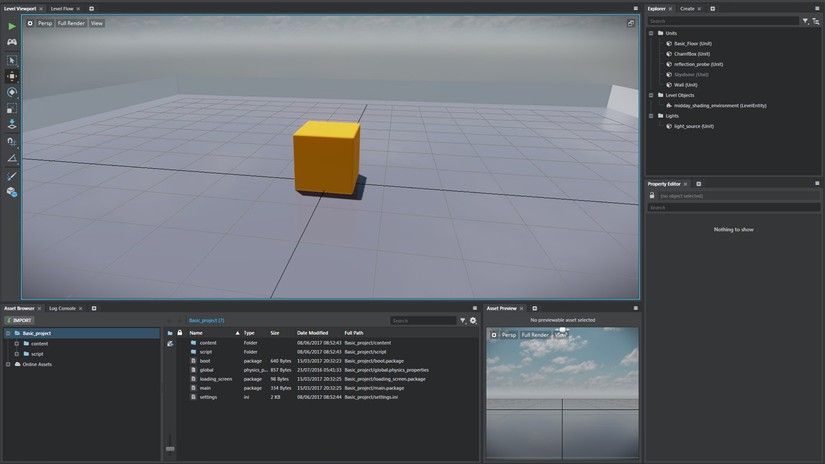The image size is (825, 464).
Task: Click the Explorer search field
Action: (722, 21)
